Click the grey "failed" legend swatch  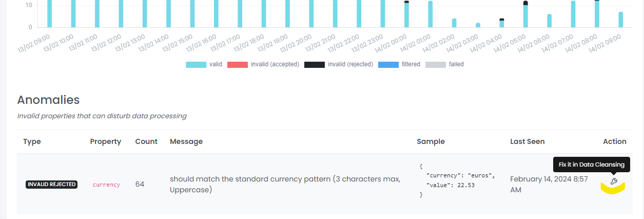[x=435, y=65]
